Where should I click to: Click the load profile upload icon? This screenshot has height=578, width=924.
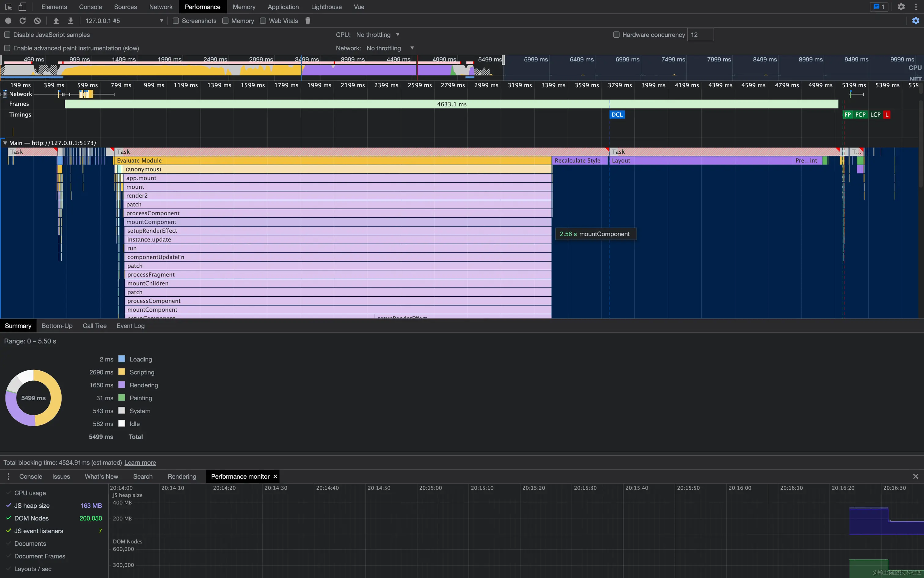coord(56,21)
